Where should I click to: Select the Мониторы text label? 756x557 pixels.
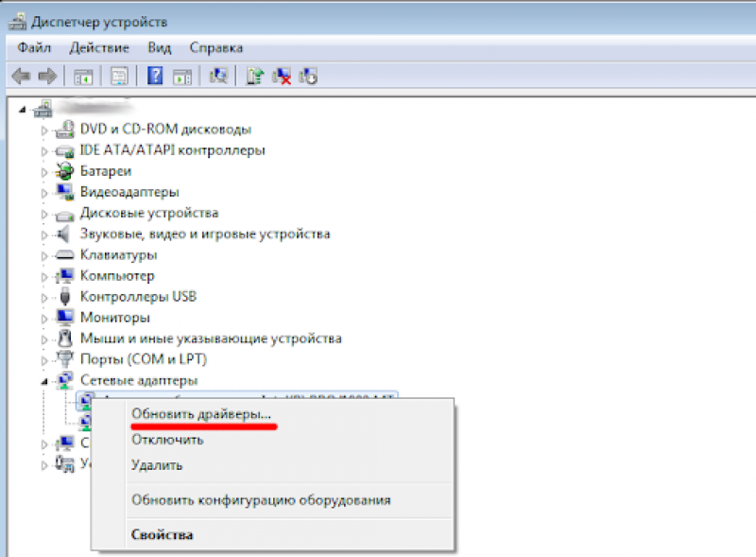(114, 318)
